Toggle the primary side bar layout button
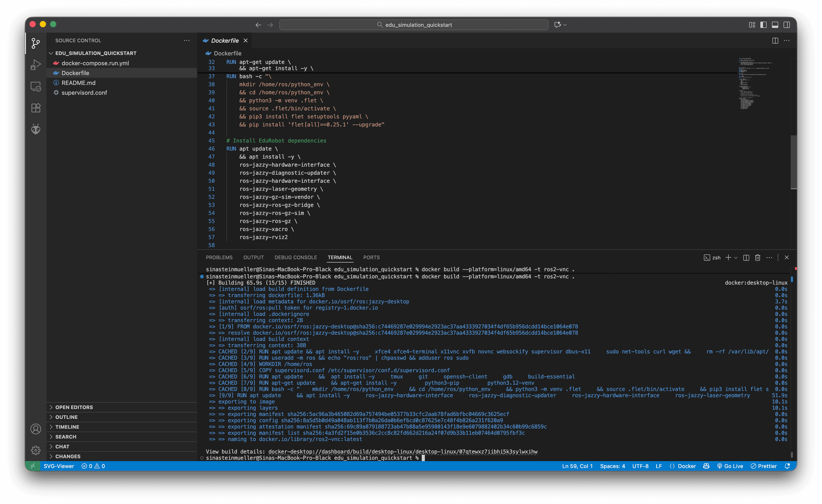Viewport: 822px width, 504px height. tap(763, 25)
